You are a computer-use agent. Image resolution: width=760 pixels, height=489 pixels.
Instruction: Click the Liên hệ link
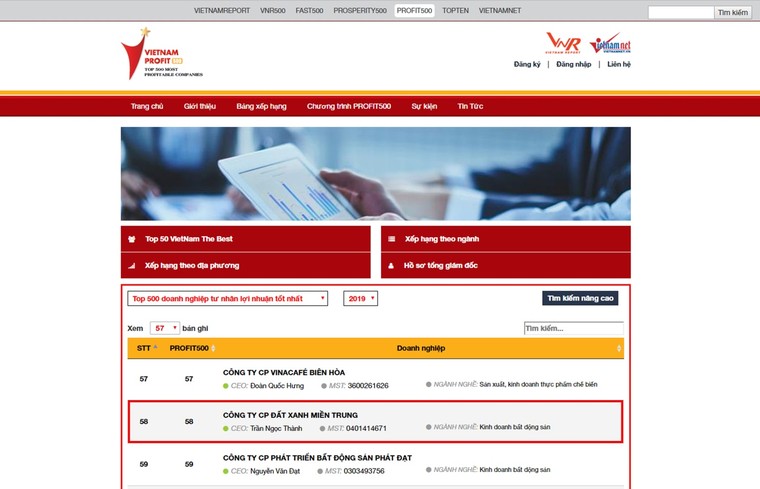click(619, 64)
